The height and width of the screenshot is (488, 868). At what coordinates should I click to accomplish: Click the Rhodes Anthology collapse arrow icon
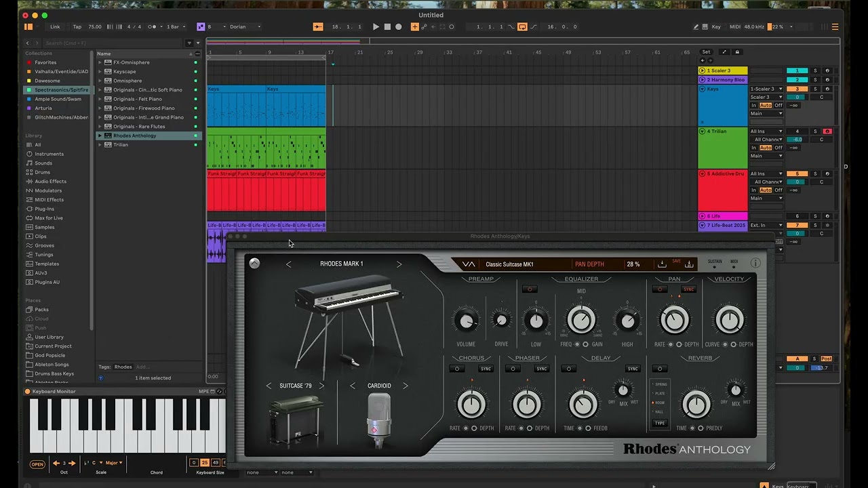click(254, 264)
